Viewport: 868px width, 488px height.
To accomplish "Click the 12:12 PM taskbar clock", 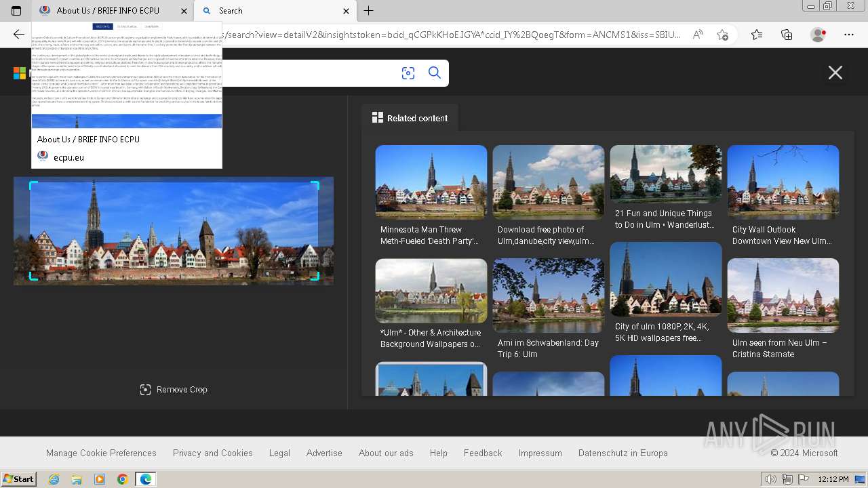I will [833, 479].
